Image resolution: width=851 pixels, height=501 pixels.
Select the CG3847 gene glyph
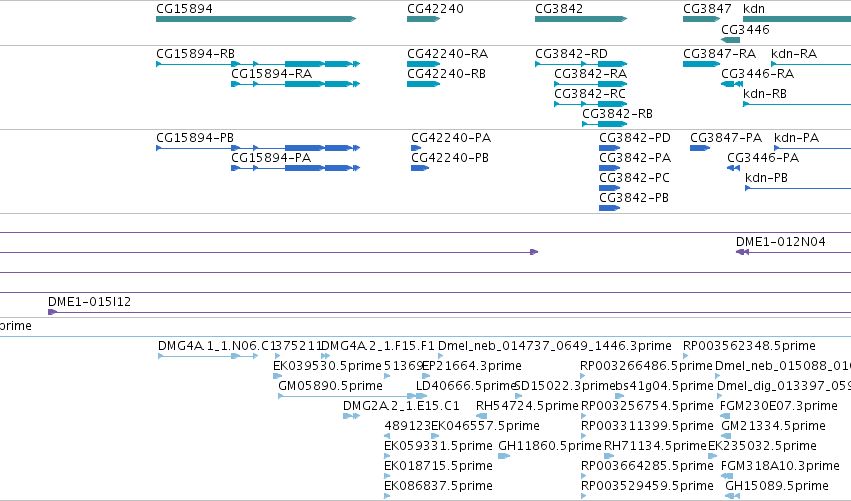pyautogui.click(x=701, y=19)
